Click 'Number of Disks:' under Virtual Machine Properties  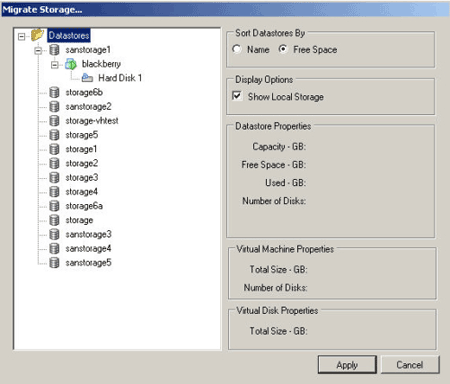click(x=275, y=287)
